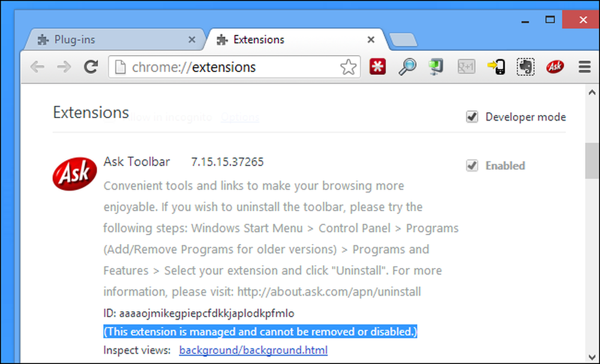Click the LastPass toolbar icon
The width and height of the screenshot is (600, 364).
pos(377,67)
